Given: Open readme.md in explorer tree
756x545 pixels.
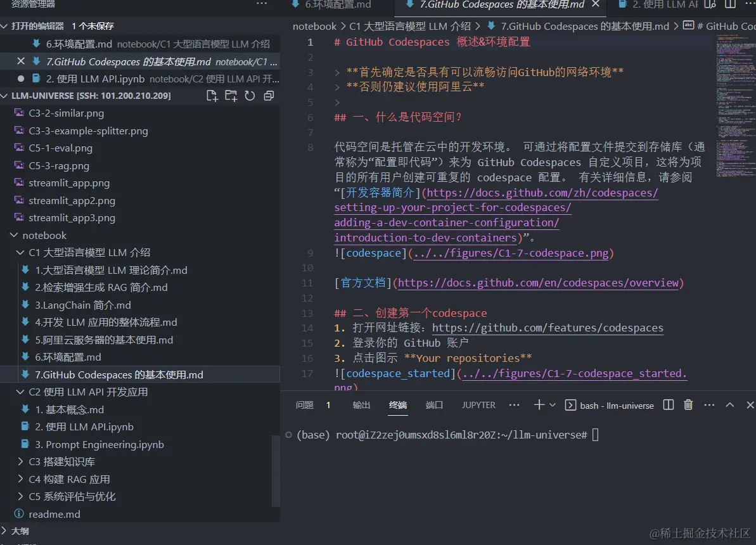Looking at the screenshot, I should pyautogui.click(x=54, y=514).
